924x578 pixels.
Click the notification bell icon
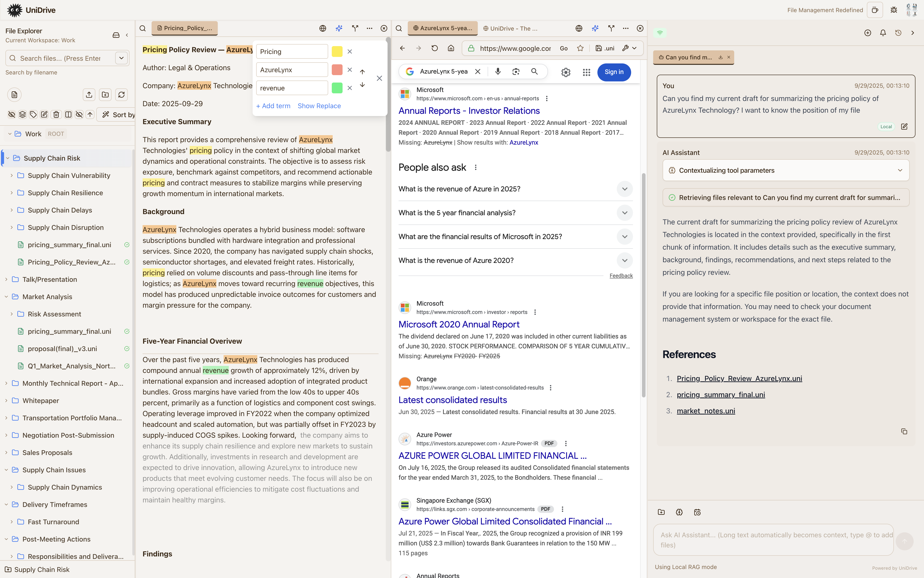[883, 33]
